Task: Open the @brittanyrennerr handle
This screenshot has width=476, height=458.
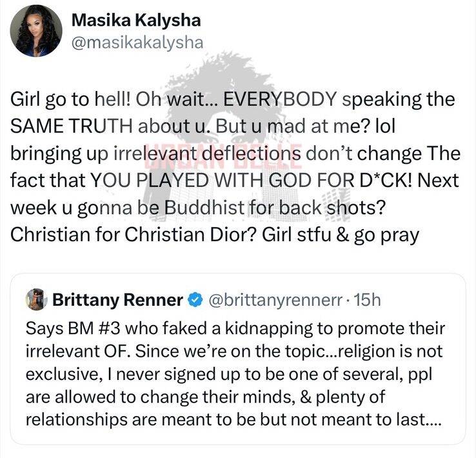Action: pyautogui.click(x=275, y=300)
